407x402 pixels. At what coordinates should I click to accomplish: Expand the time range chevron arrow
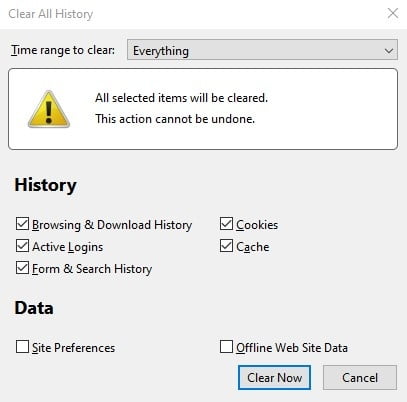[389, 51]
